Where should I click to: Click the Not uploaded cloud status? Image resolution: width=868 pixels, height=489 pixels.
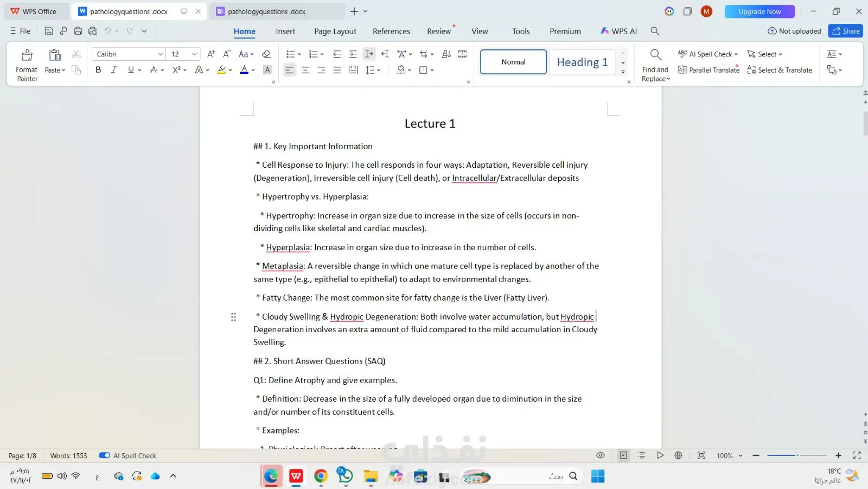point(794,31)
